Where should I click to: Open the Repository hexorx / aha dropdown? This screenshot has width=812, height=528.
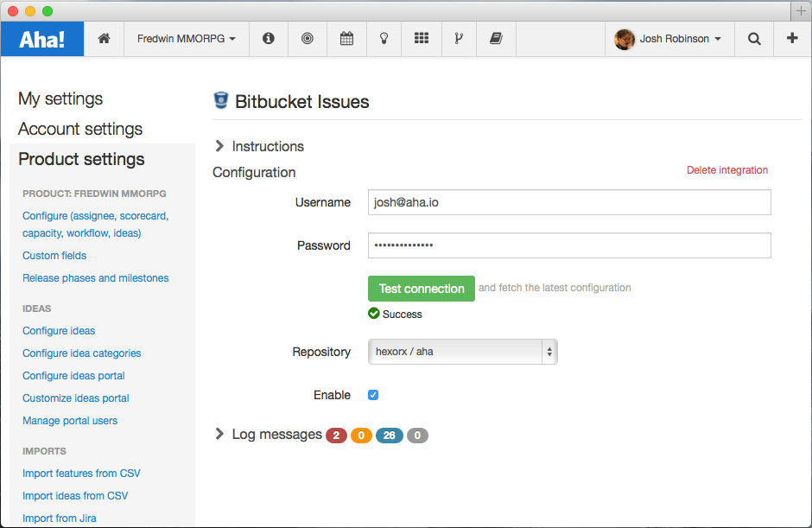click(x=462, y=352)
